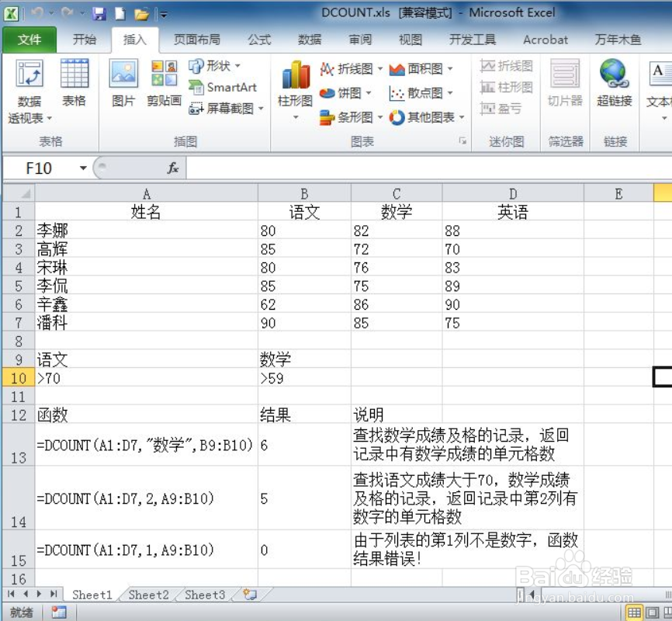Viewport: 672px width, 621px height.
Task: Switch to Sheet2
Action: 147,594
